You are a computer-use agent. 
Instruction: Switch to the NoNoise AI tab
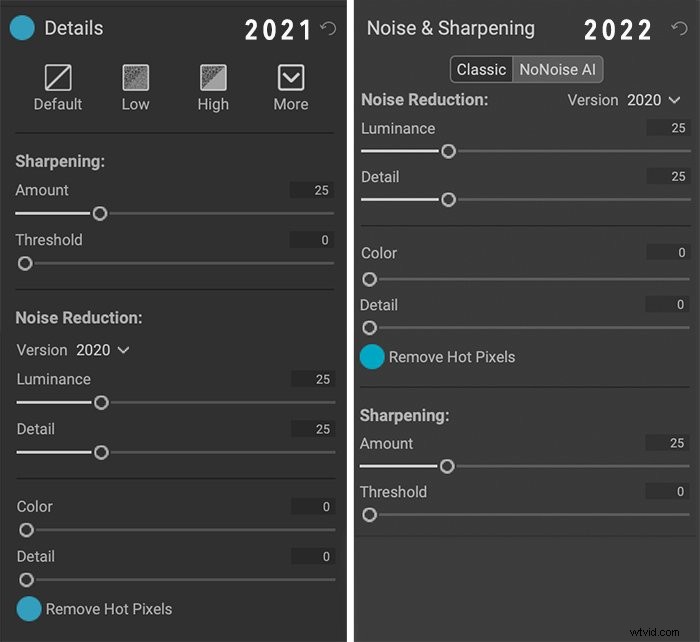click(x=558, y=70)
